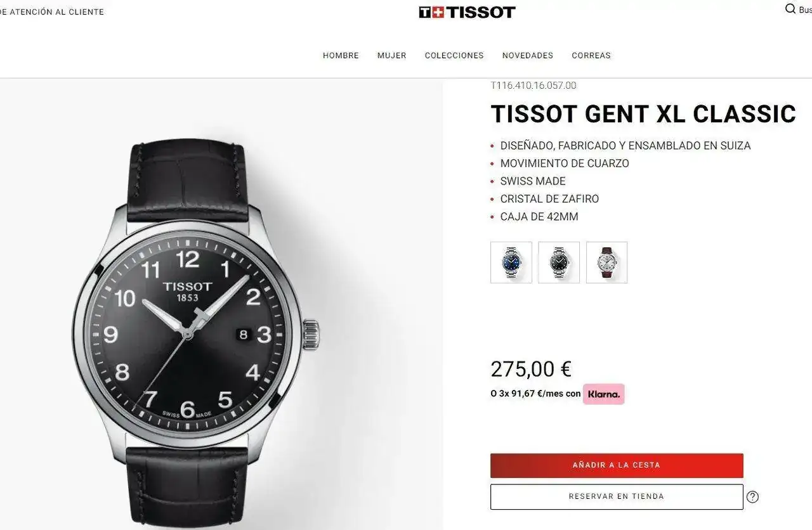Click the Tissot Gent XL Classic title
This screenshot has height=530, width=812.
click(x=643, y=114)
